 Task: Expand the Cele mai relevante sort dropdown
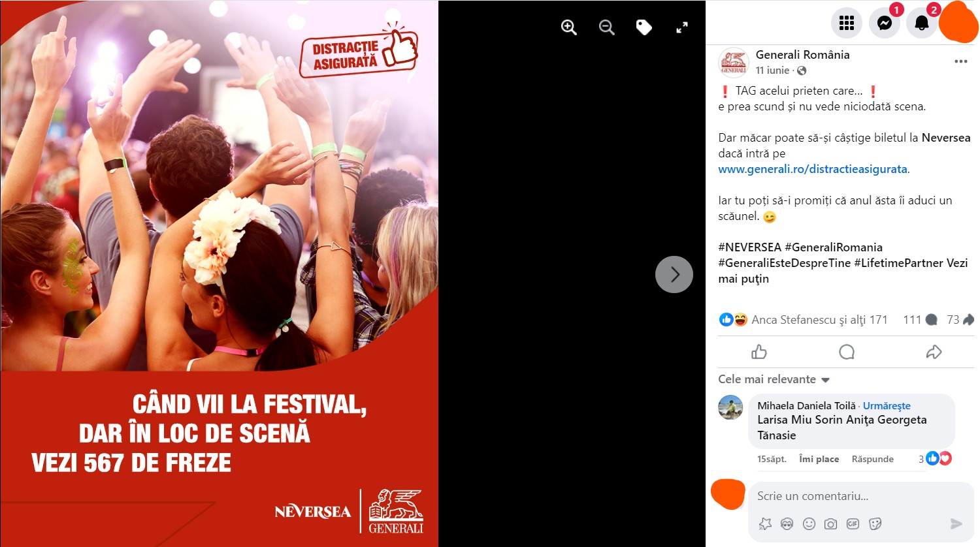[774, 379]
